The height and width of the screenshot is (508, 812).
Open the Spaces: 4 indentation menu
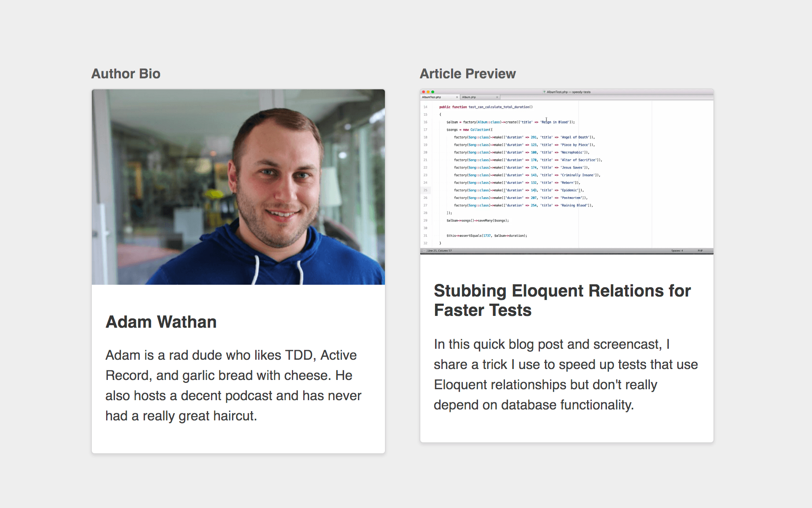tap(677, 251)
